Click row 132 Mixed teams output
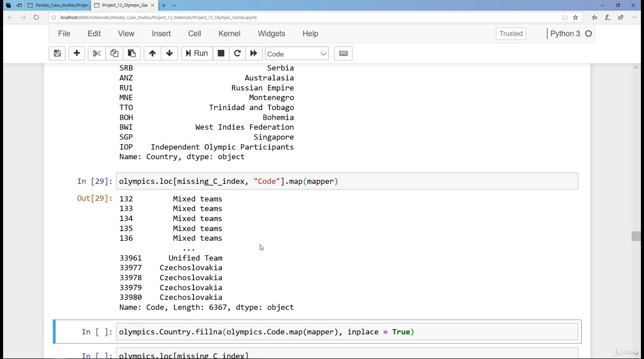The height and width of the screenshot is (359, 644). (171, 199)
